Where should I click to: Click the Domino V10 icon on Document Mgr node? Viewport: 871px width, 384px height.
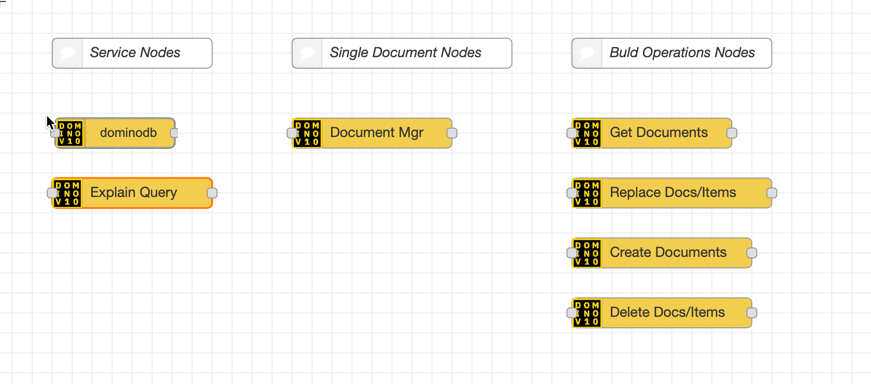click(308, 133)
